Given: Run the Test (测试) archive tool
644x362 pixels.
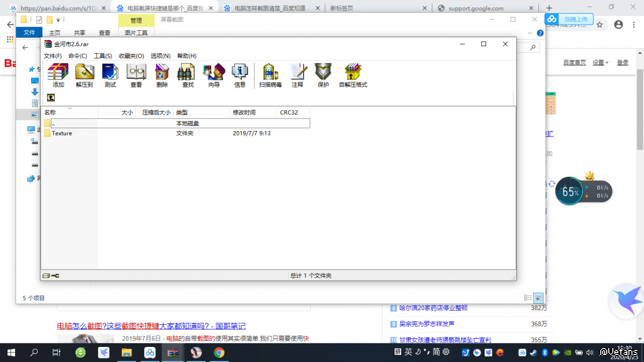Looking at the screenshot, I should click(110, 75).
